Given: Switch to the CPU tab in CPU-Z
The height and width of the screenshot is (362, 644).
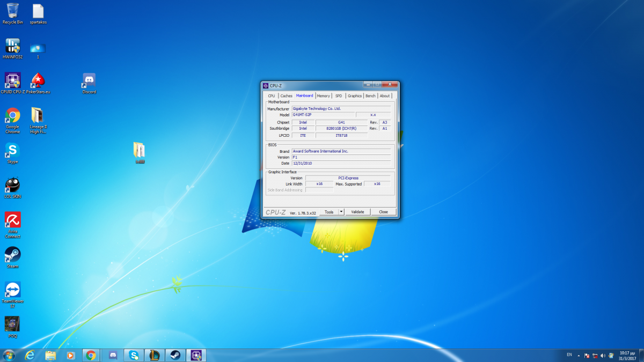Looking at the screenshot, I should point(272,96).
